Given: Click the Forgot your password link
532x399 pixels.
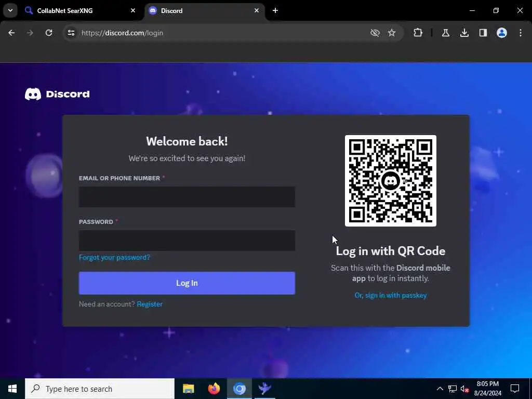Looking at the screenshot, I should point(114,258).
